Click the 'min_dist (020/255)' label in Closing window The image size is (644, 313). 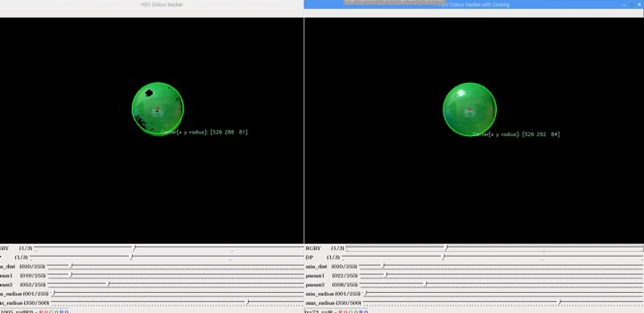[x=331, y=266]
